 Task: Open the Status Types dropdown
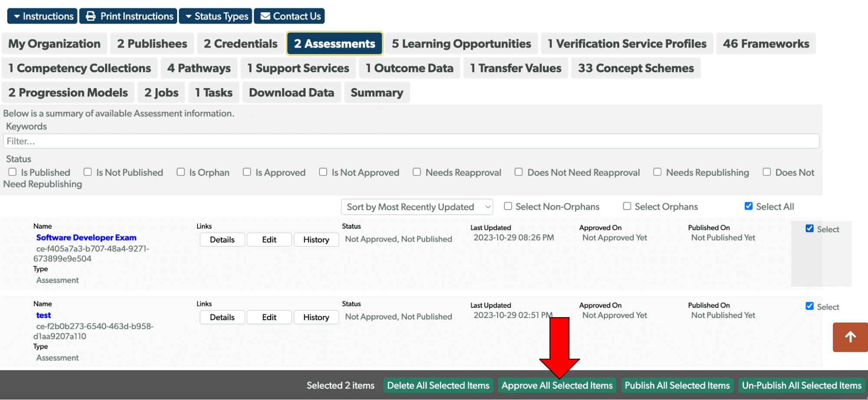[x=215, y=16]
